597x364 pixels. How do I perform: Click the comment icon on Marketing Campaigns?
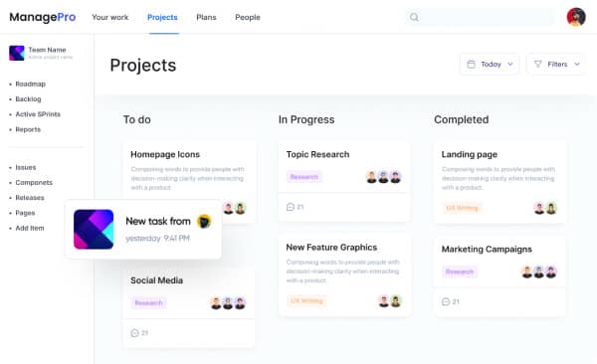pyautogui.click(x=446, y=301)
